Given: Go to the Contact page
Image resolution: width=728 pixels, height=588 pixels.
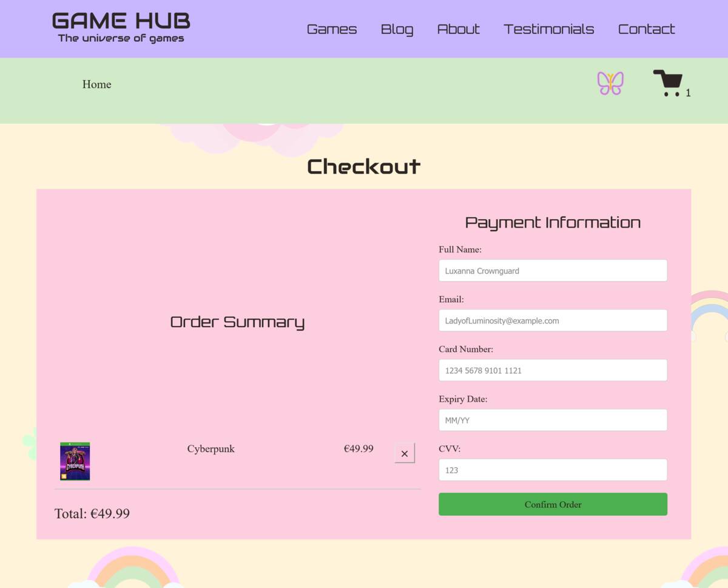Looking at the screenshot, I should coord(646,29).
